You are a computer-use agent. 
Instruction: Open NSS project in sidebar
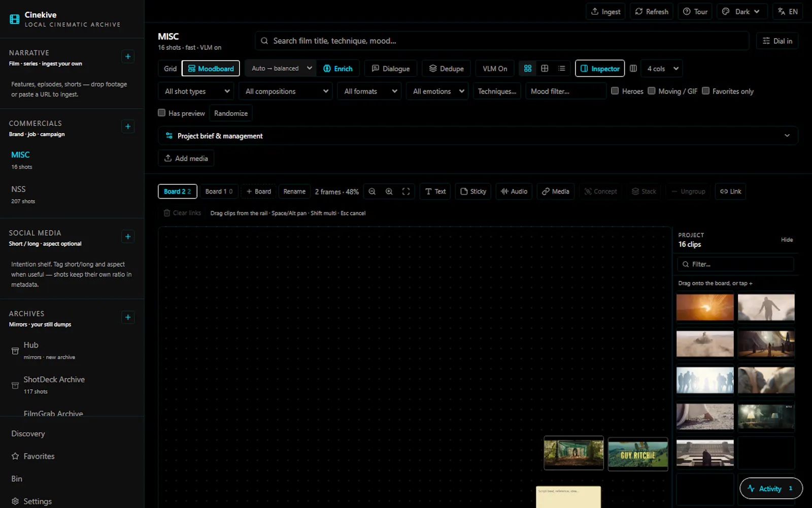click(18, 189)
